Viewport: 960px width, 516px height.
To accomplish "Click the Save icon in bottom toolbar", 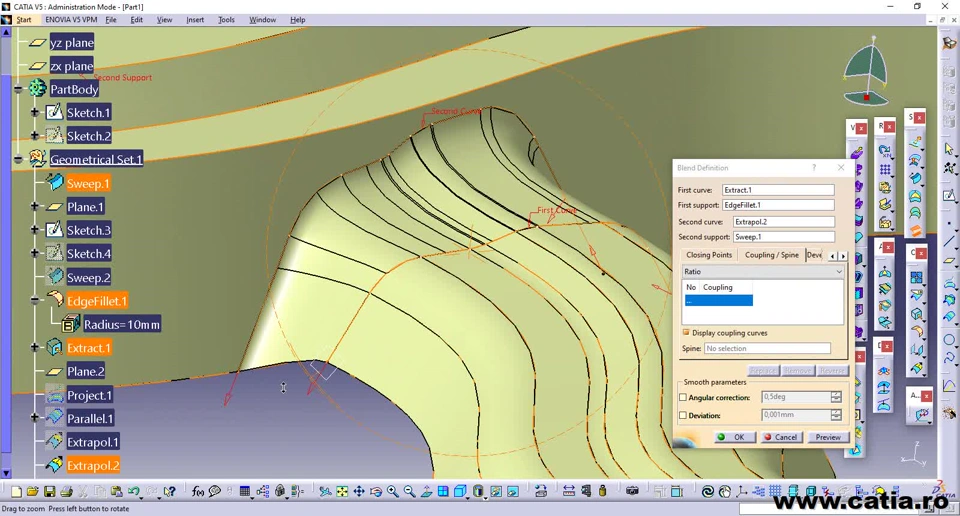I will pyautogui.click(x=49, y=491).
